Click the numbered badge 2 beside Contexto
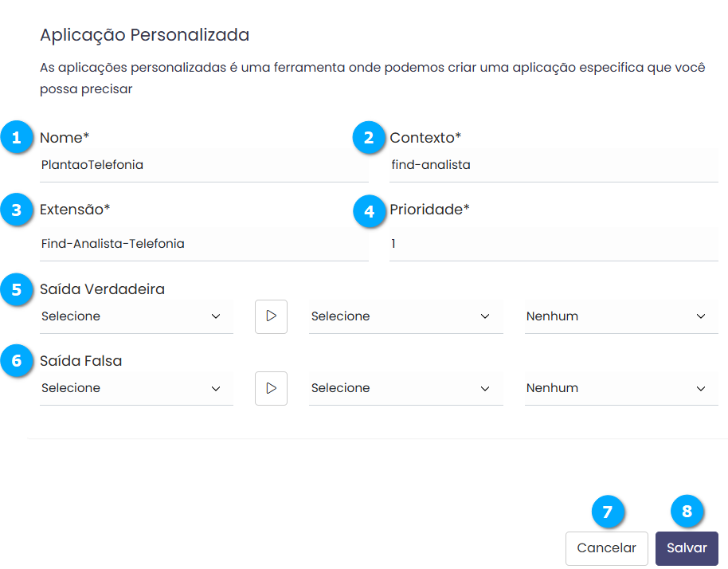728x569 pixels. pos(368,138)
